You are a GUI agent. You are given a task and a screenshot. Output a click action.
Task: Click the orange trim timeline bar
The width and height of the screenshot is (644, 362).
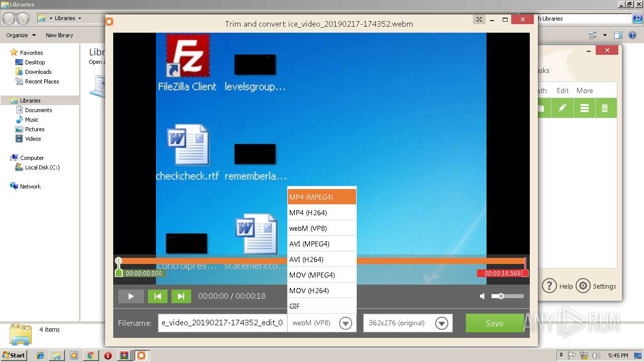tap(322, 261)
